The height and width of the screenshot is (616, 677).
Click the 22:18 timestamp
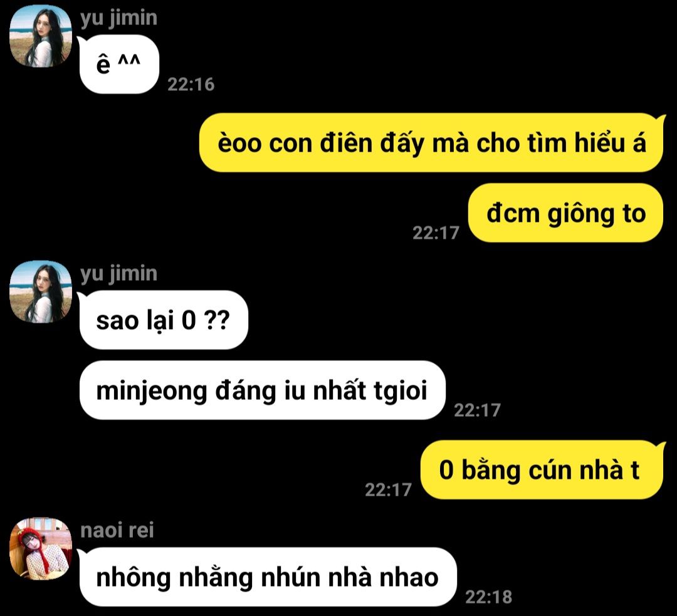pos(488,597)
